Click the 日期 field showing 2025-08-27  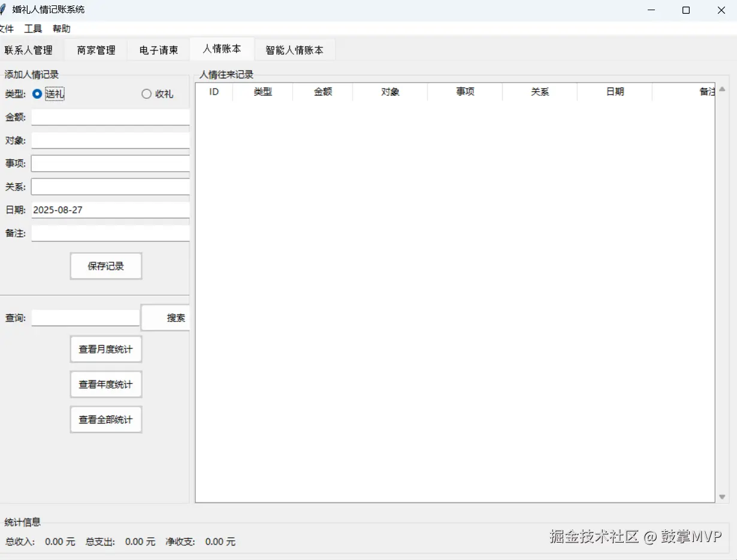[x=110, y=210]
